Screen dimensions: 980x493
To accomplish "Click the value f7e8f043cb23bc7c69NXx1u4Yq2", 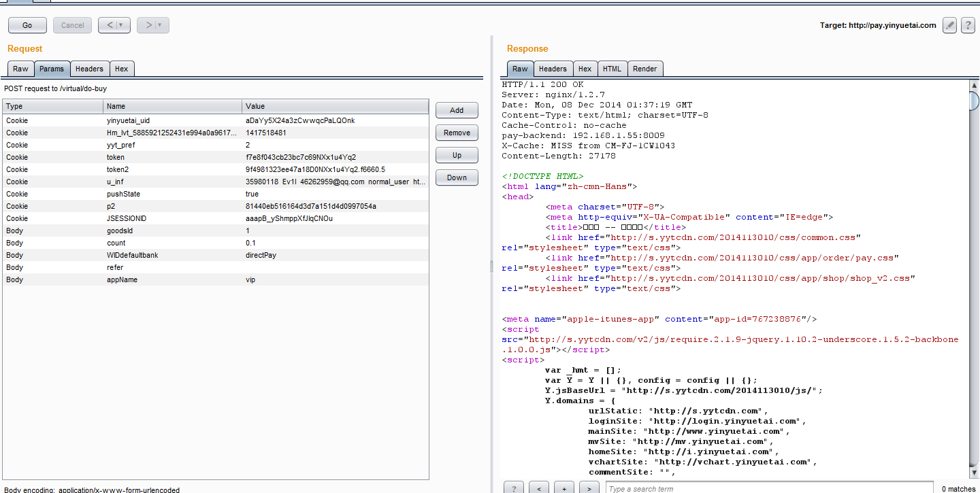I will coord(301,157).
